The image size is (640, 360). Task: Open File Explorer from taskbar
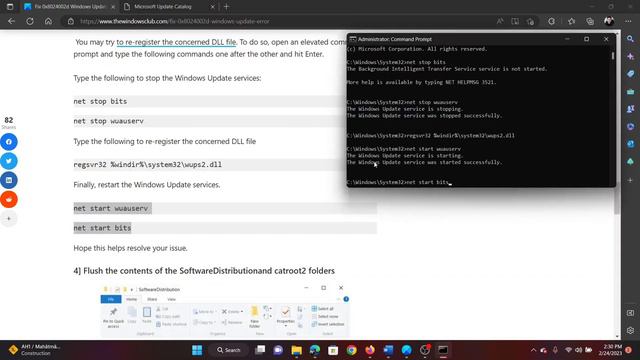tap(296, 350)
